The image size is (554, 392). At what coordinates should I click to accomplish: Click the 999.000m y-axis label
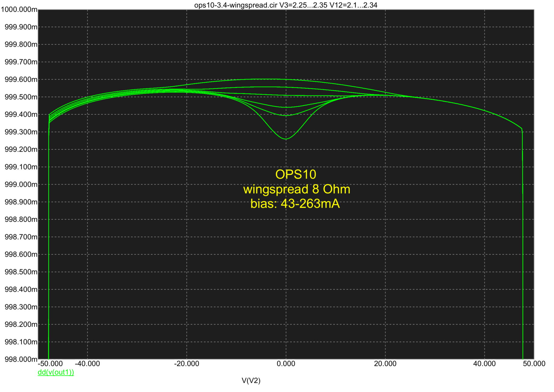click(x=21, y=185)
